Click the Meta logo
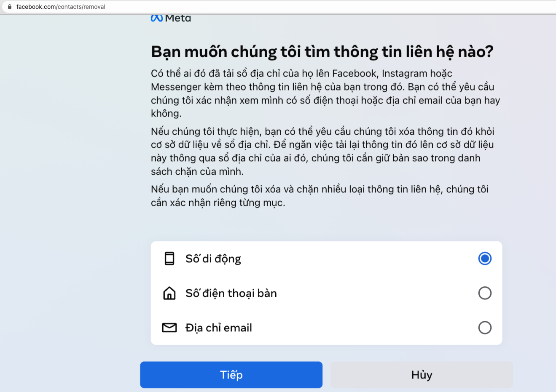This screenshot has width=556, height=392. coord(171,18)
